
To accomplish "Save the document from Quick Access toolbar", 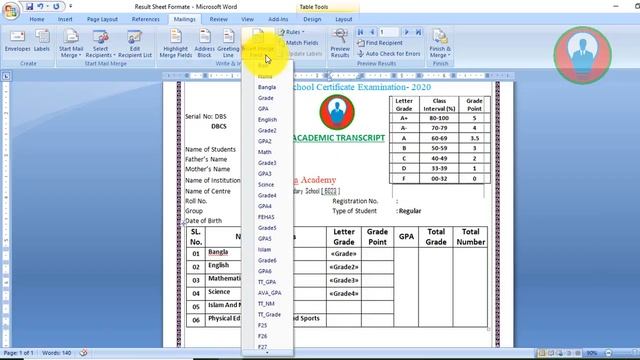I will [x=29, y=7].
